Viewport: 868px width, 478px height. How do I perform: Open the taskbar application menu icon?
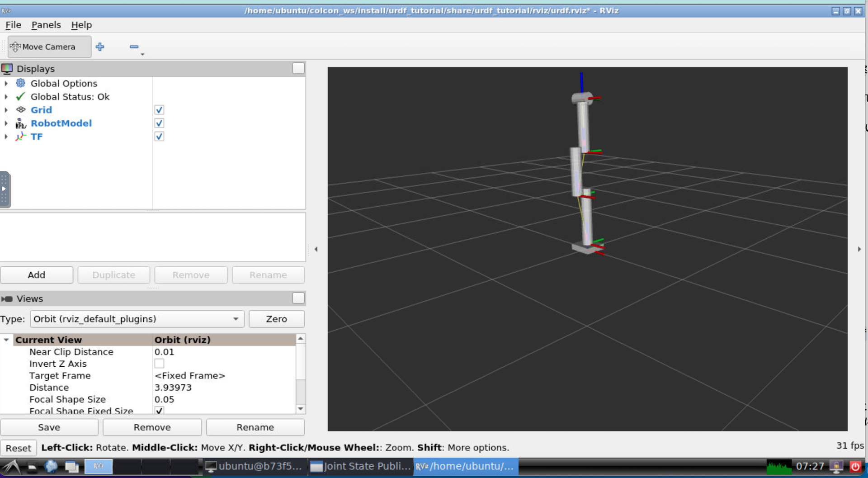point(11,467)
